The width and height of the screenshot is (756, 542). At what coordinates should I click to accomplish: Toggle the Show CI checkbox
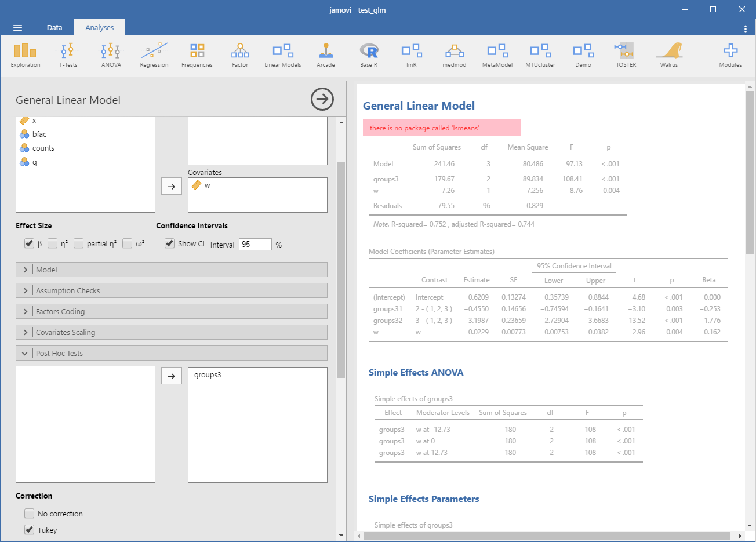pos(169,243)
